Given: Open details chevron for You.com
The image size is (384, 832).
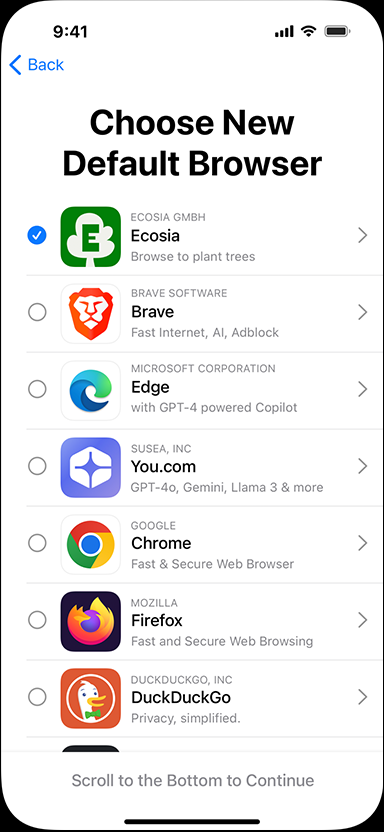Looking at the screenshot, I should coord(363,466).
